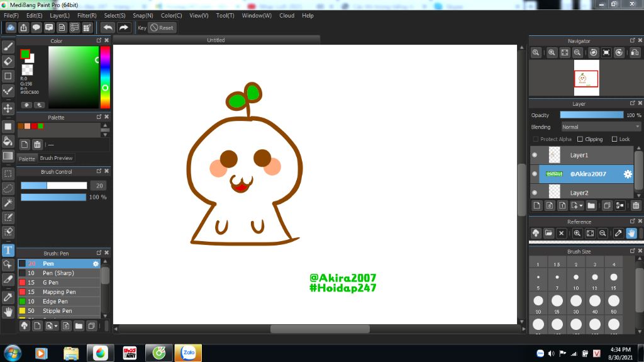Open the Layer(L) menu
This screenshot has height=362, width=644.
(60, 16)
